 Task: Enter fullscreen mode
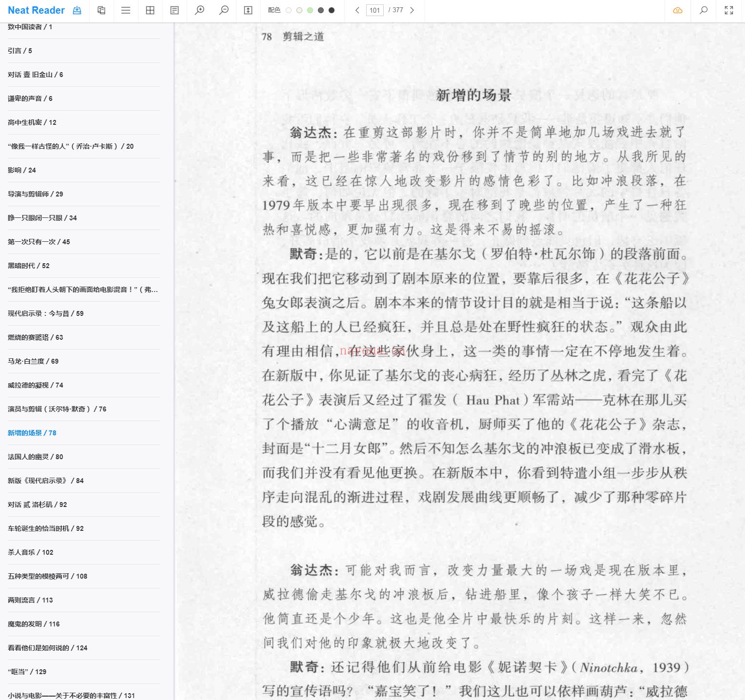[x=729, y=10]
